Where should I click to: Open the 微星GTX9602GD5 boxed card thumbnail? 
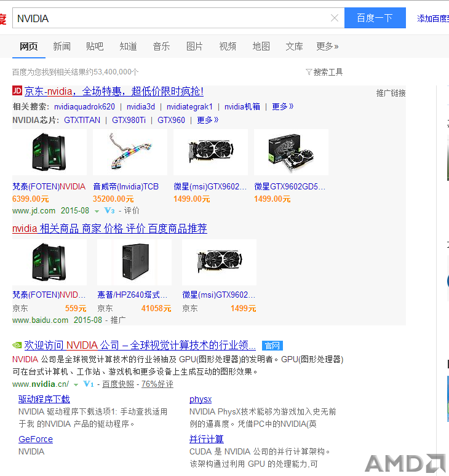(291, 152)
